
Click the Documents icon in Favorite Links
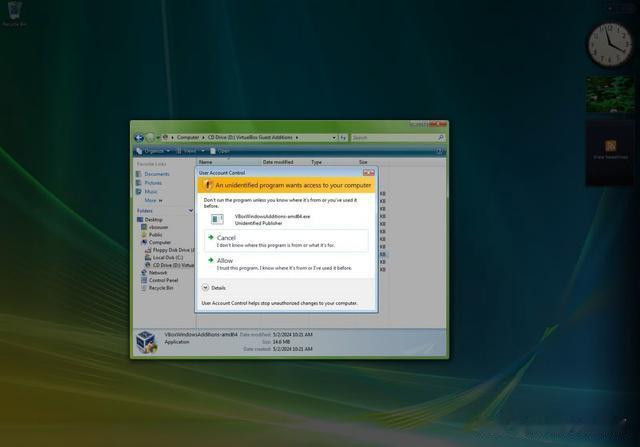click(139, 174)
